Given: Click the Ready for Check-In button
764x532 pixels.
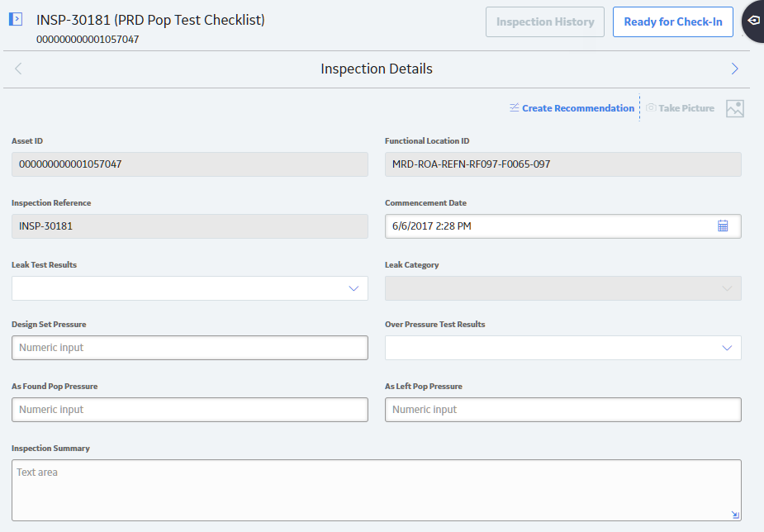Looking at the screenshot, I should tap(673, 22).
